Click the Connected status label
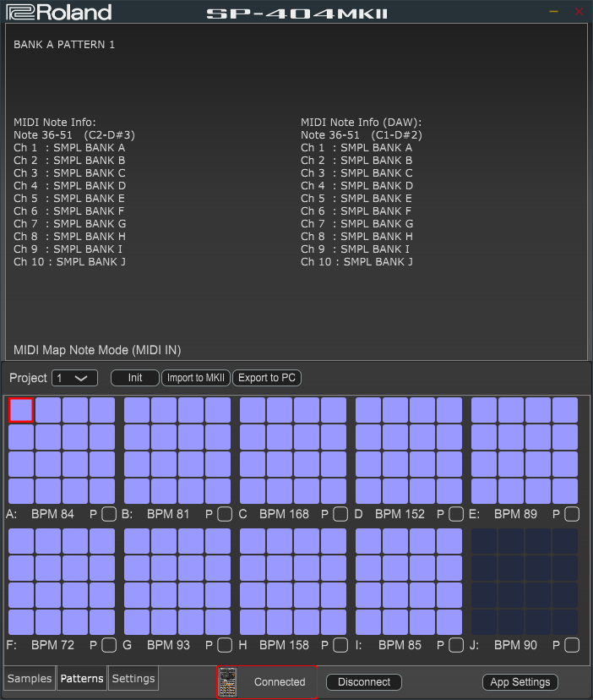This screenshot has width=593, height=700. click(x=280, y=682)
